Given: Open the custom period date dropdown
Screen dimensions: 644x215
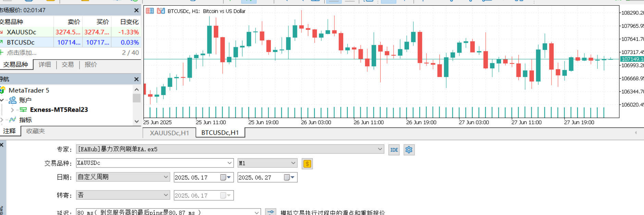Looking at the screenshot, I should pos(166,177).
